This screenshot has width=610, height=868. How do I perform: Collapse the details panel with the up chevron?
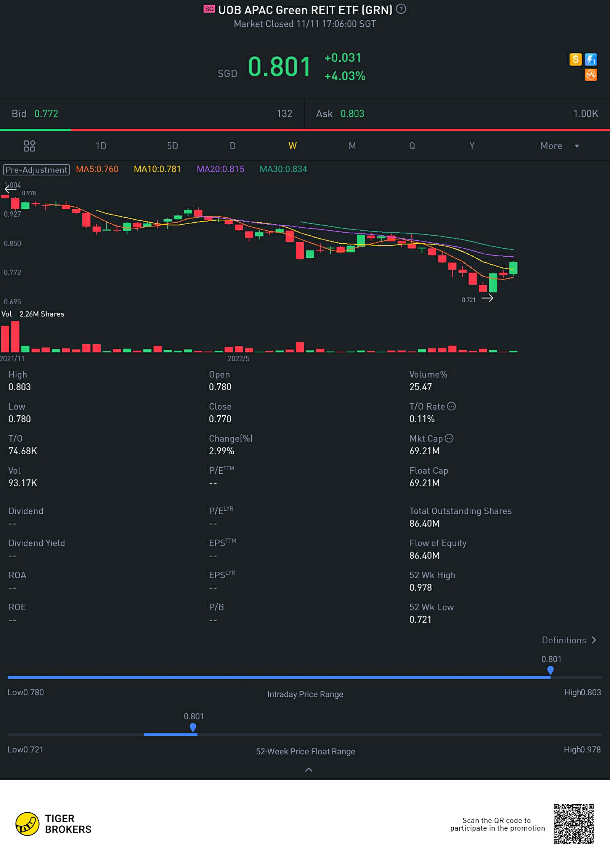point(309,770)
